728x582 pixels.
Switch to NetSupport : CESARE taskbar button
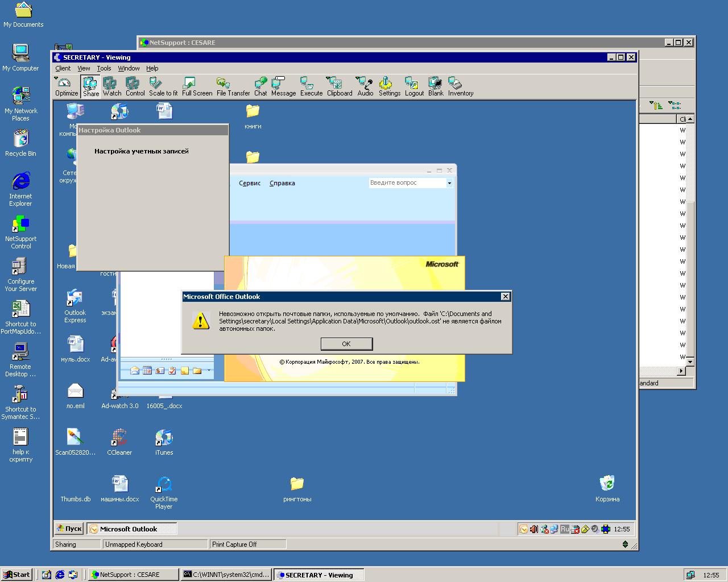[133, 575]
